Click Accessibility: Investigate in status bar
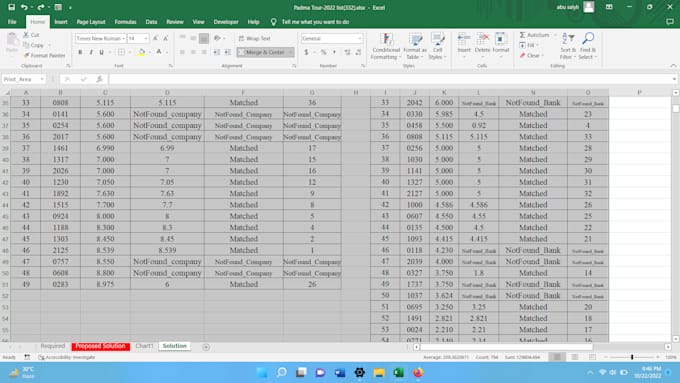680x383 pixels. point(67,357)
